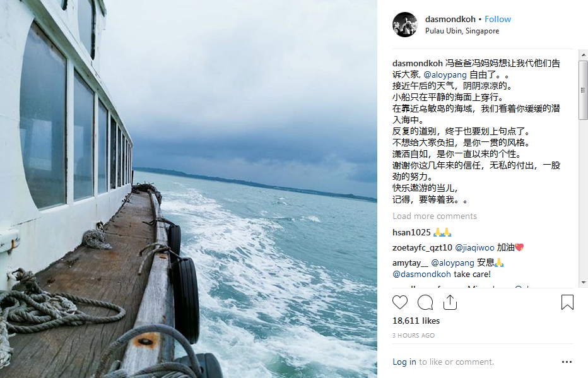The height and width of the screenshot is (378, 588).
Task: Open @dasmondkoh mention in amytay__ comment
Action: [x=421, y=274]
